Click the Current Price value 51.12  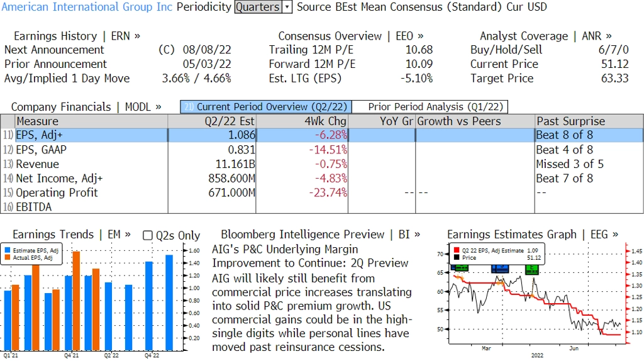click(x=615, y=64)
